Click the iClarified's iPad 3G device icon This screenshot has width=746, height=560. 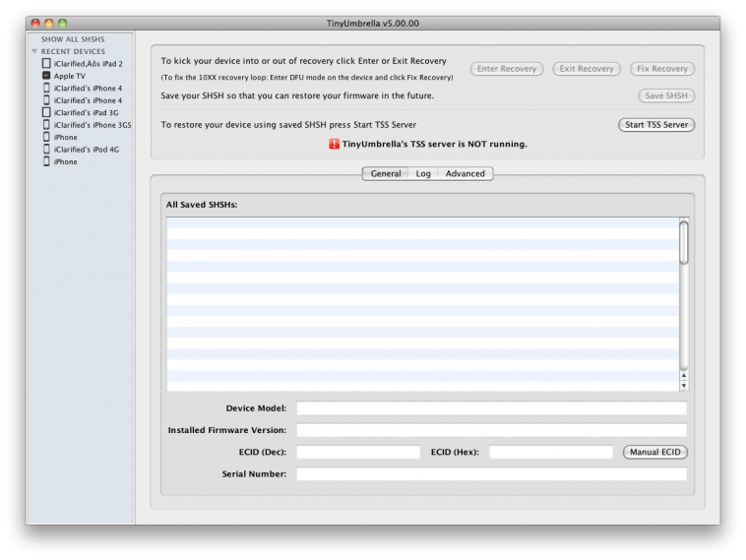point(46,112)
